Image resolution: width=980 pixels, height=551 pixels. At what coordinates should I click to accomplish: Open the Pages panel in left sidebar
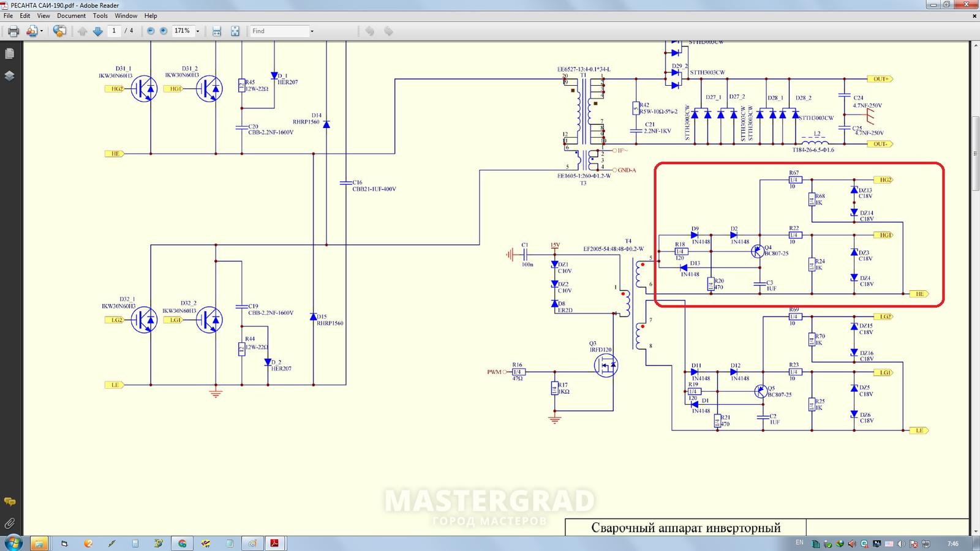click(10, 54)
